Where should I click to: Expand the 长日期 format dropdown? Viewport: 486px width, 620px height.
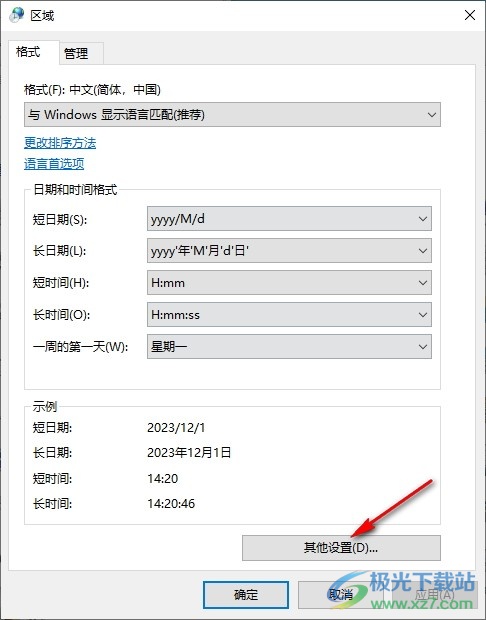(x=289, y=251)
